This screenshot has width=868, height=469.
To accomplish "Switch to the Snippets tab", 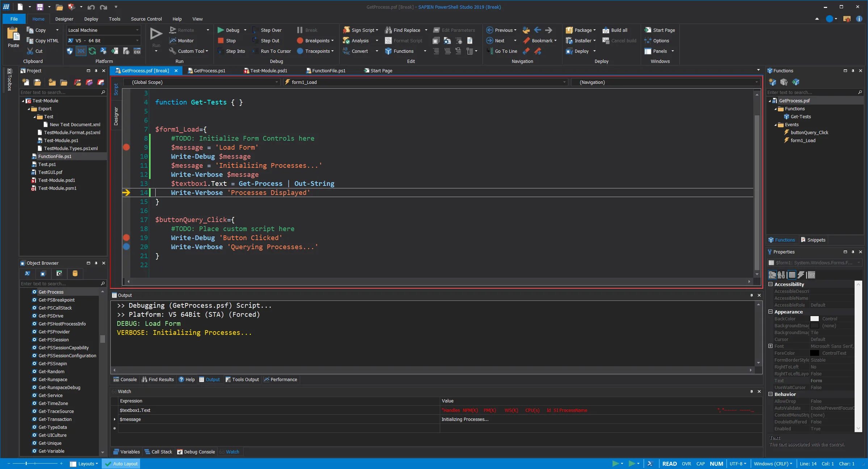I will 813,240.
